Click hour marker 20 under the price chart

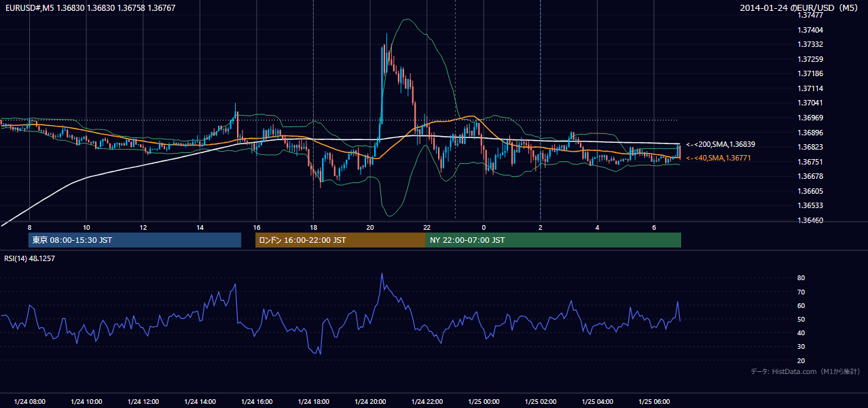coord(370,226)
